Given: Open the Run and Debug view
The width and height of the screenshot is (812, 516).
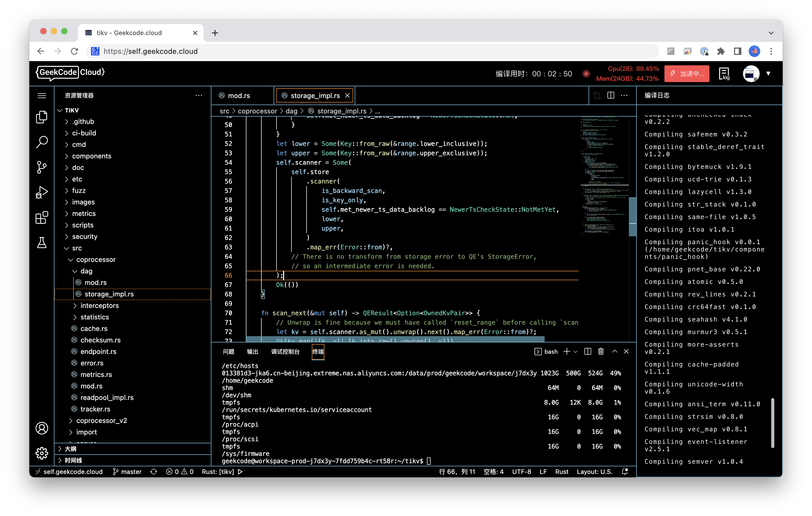Looking at the screenshot, I should [x=42, y=192].
